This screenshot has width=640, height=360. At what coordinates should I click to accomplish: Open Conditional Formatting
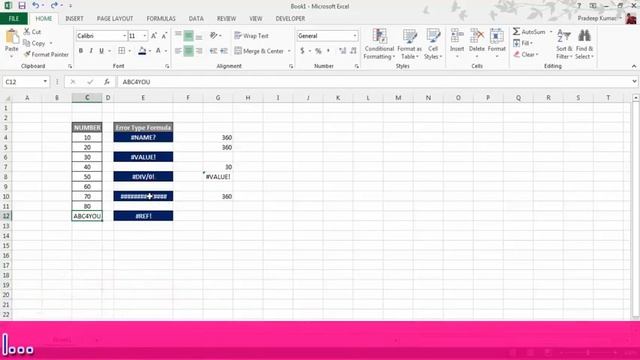pos(379,44)
